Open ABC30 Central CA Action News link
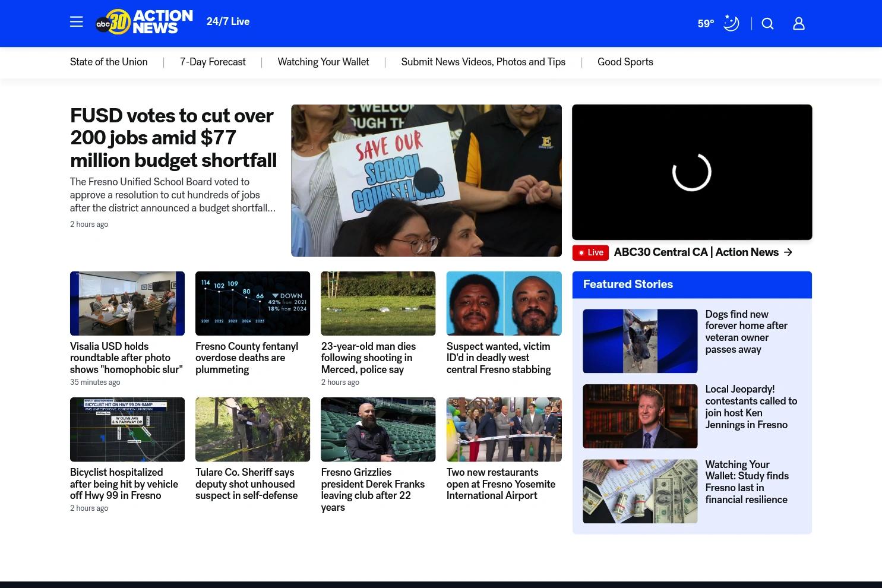The width and height of the screenshot is (882, 588). pos(696,252)
